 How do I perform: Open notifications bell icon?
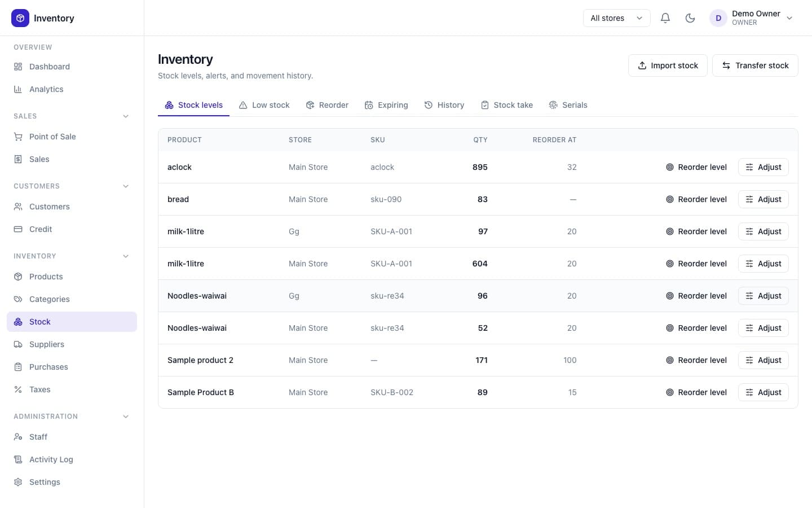(665, 18)
